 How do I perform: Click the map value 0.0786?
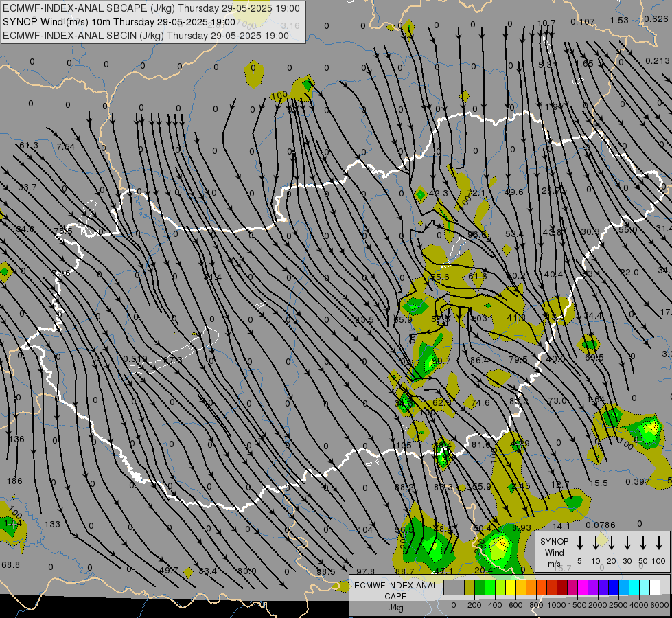pyautogui.click(x=601, y=525)
